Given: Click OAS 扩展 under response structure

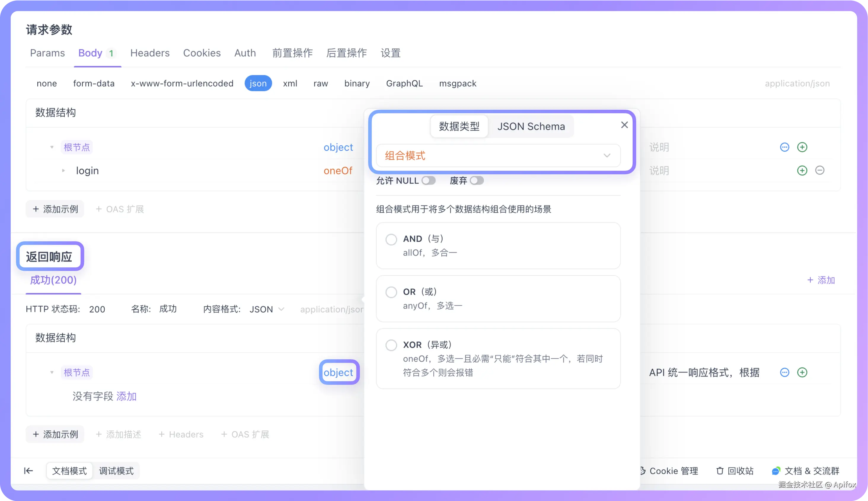Looking at the screenshot, I should pos(245,434).
